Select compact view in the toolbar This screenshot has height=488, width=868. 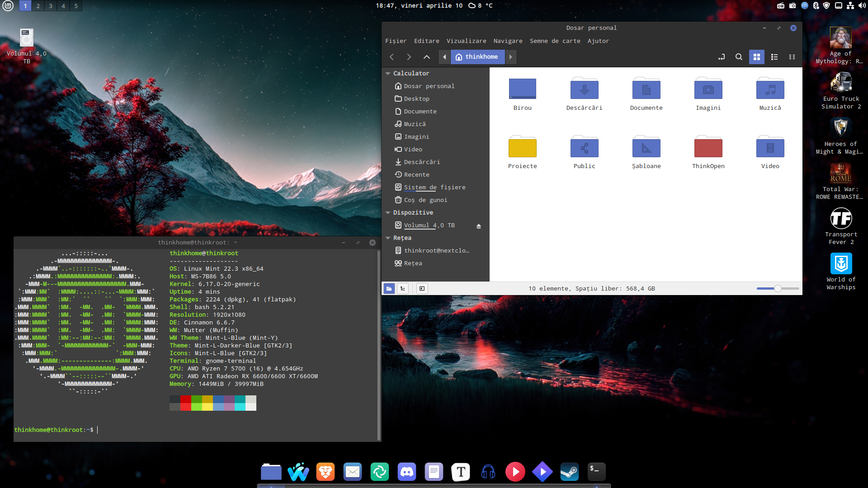click(x=792, y=57)
